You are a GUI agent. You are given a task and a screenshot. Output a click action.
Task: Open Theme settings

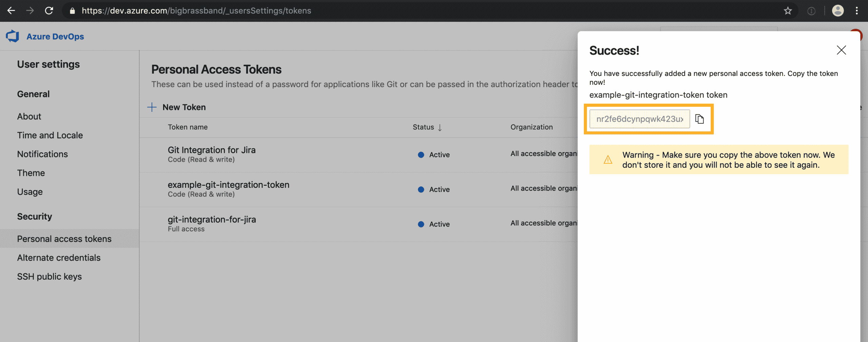coord(31,173)
